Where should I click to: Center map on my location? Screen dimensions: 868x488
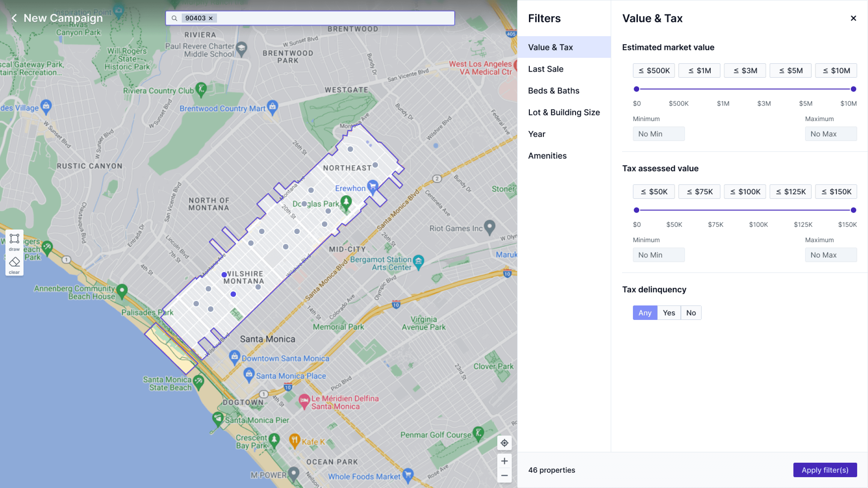[504, 443]
